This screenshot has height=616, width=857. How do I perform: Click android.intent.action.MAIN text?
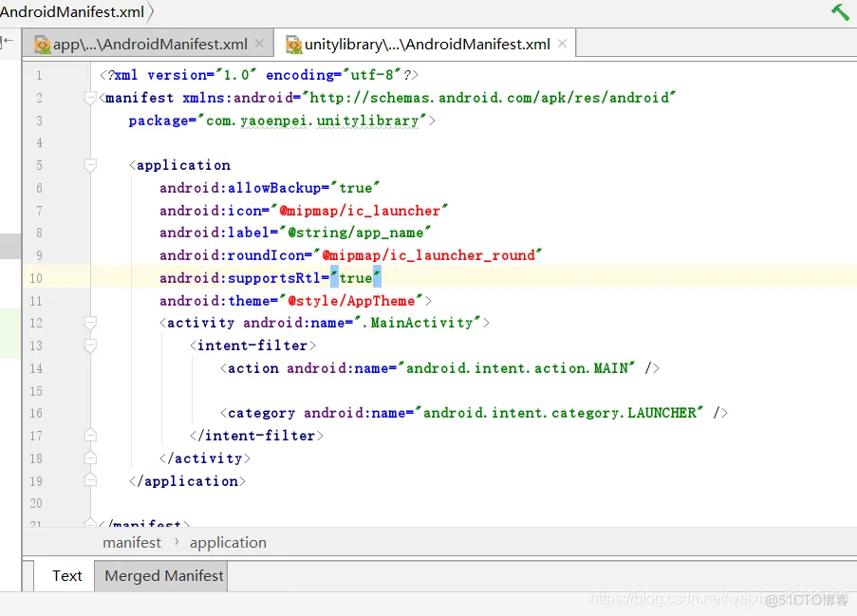517,368
